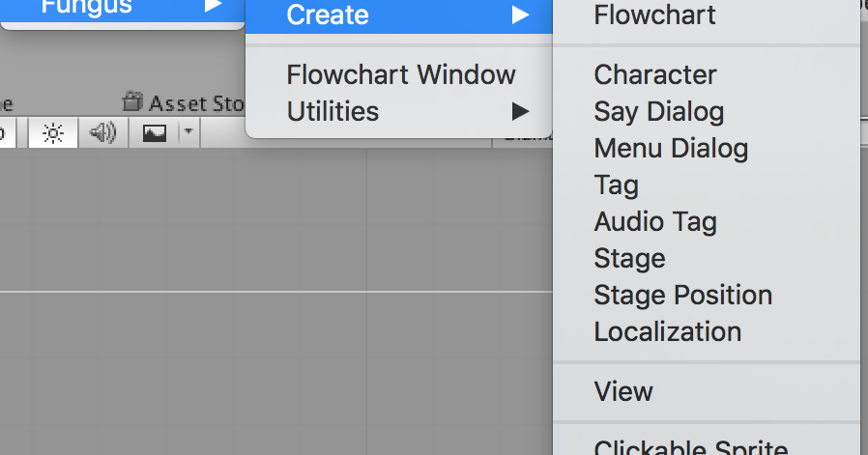
Task: Create a Stage object
Action: 629,258
